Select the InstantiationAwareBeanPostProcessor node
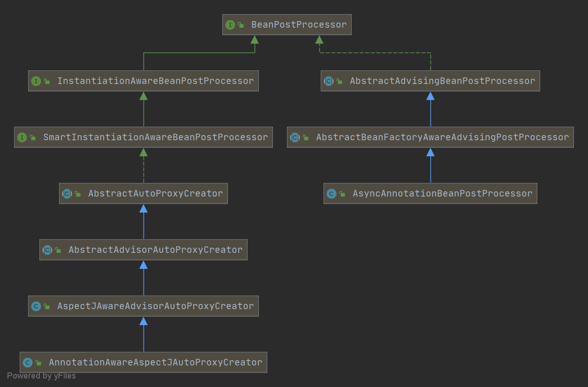This screenshot has height=387, width=588. (x=143, y=81)
